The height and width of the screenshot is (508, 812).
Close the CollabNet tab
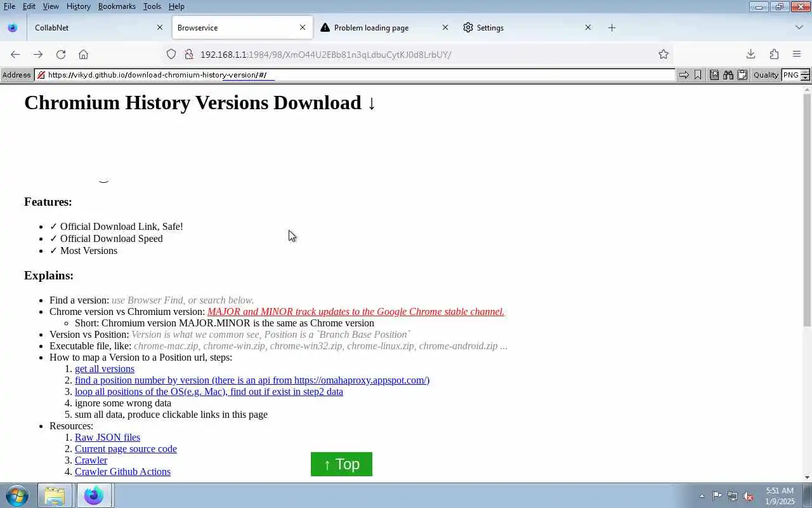click(x=160, y=28)
